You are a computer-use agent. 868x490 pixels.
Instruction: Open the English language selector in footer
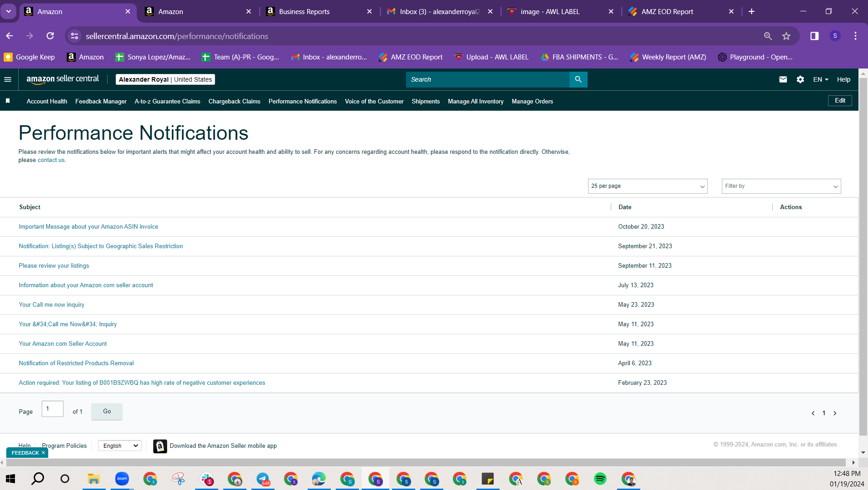click(x=120, y=446)
